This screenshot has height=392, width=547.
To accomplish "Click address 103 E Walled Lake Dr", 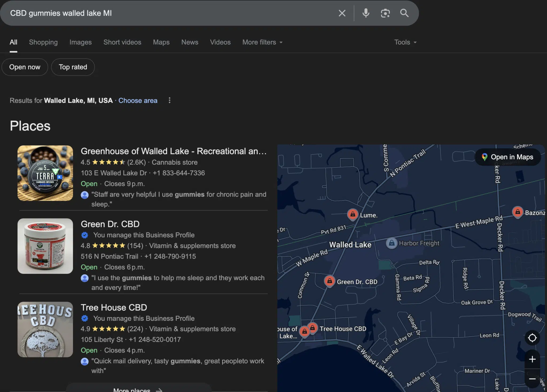I will pyautogui.click(x=114, y=173).
